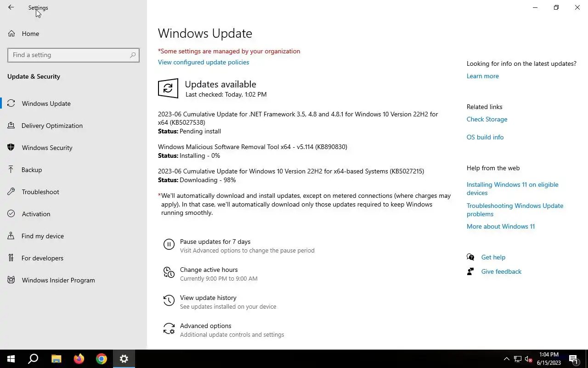588x368 pixels.
Task: Click the Get help link
Action: (x=493, y=257)
